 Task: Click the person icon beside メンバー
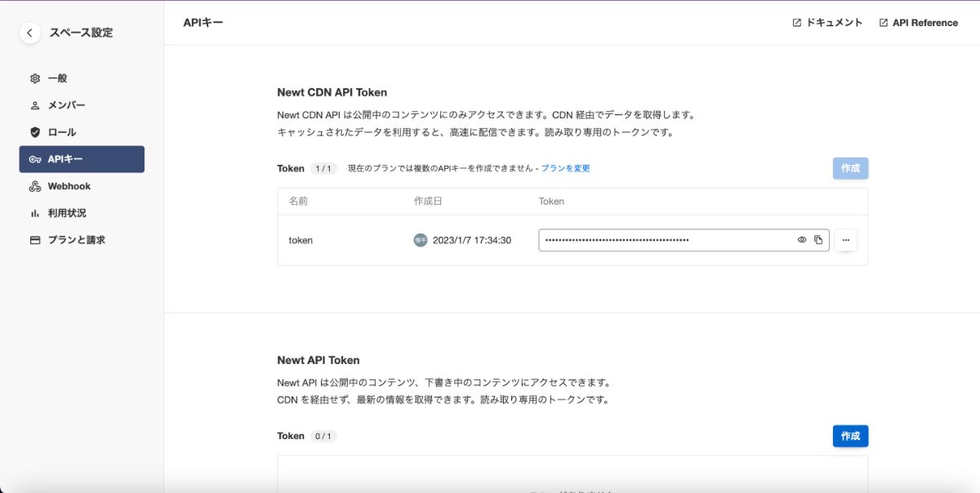[x=35, y=105]
